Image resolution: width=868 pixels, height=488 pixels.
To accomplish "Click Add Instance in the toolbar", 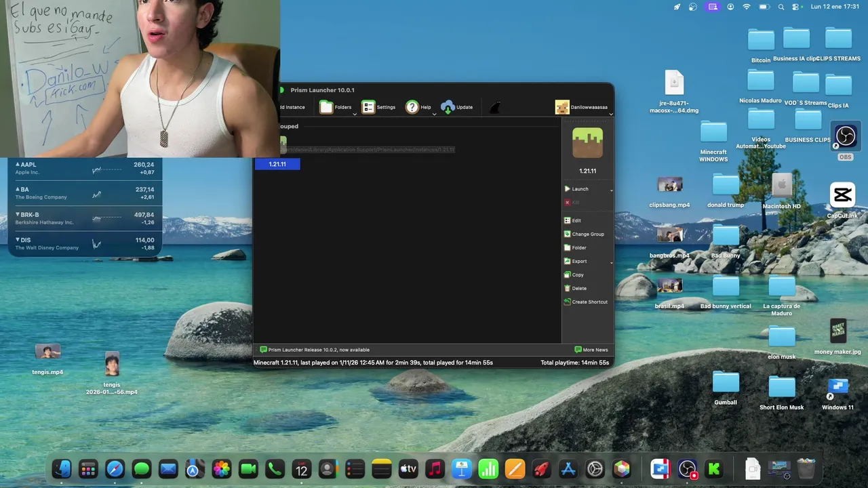I will [292, 107].
